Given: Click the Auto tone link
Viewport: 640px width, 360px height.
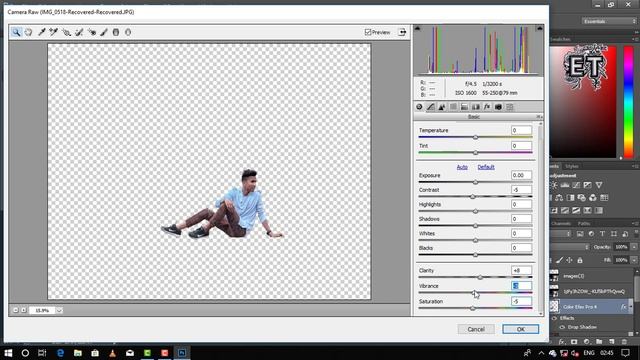Looking at the screenshot, I should click(462, 167).
